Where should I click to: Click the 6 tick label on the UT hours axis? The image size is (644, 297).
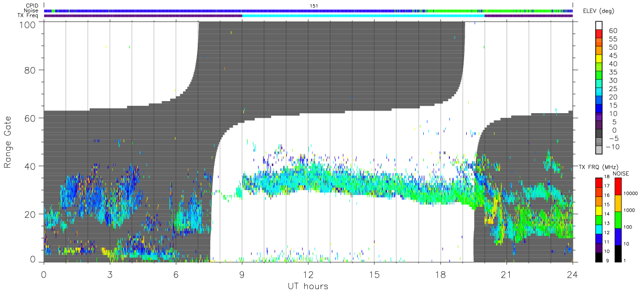176,274
